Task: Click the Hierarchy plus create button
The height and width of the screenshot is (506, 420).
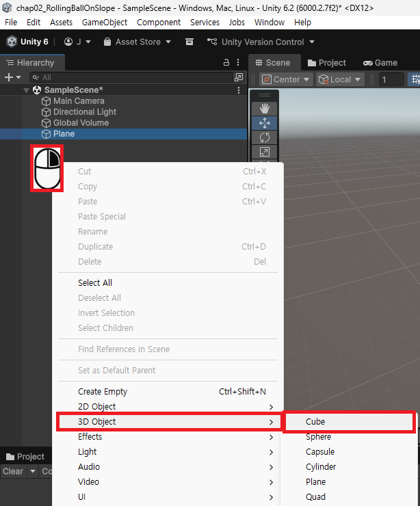Action: pyautogui.click(x=12, y=77)
